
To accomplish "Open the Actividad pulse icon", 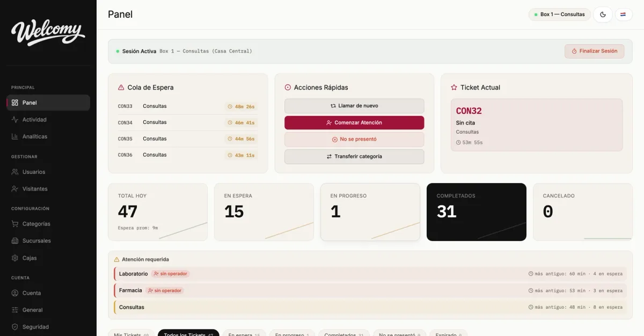I will pyautogui.click(x=15, y=120).
